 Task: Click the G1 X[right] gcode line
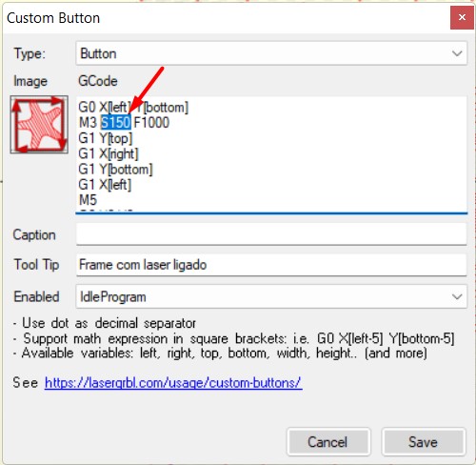109,153
